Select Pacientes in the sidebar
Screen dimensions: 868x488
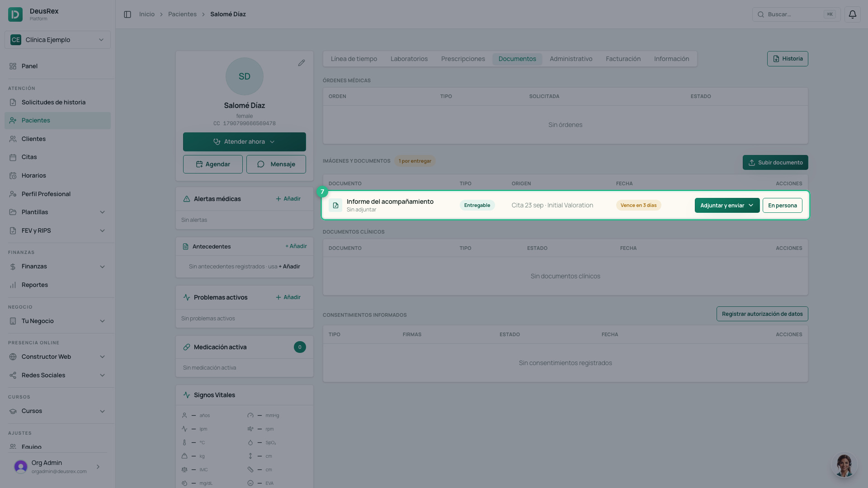click(57, 120)
